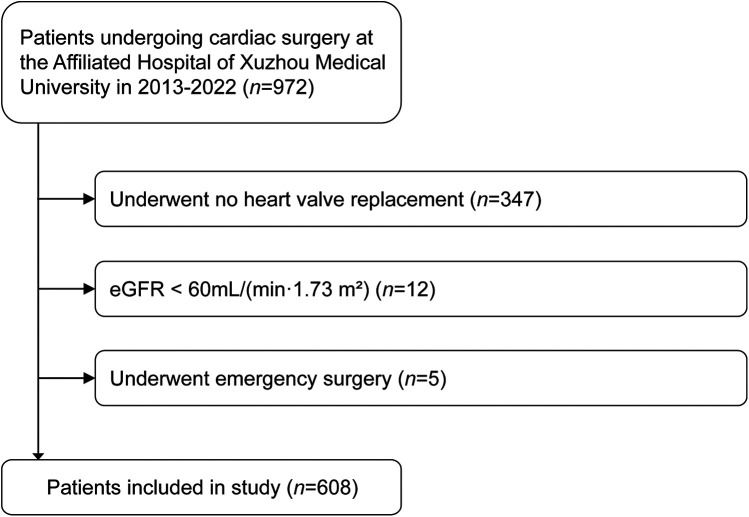The width and height of the screenshot is (749, 517).
Task: Click the n=608 count text
Action: coord(322,488)
